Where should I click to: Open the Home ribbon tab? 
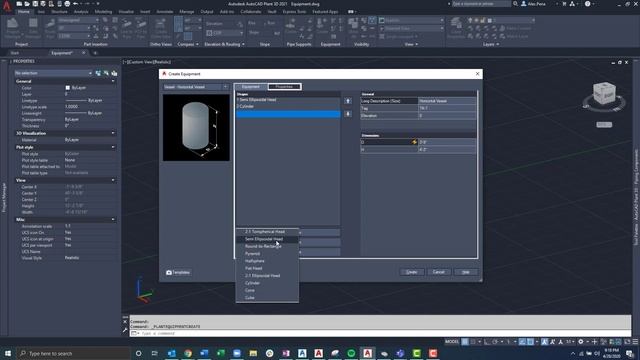coord(24,12)
